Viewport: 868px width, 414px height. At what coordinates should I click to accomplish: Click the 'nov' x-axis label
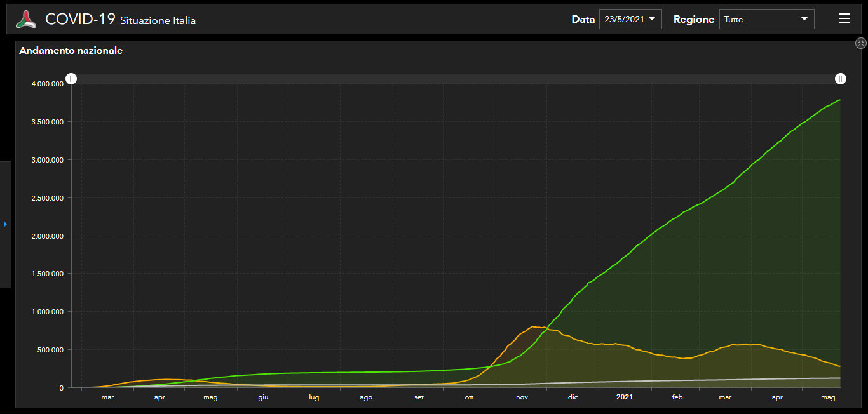522,397
